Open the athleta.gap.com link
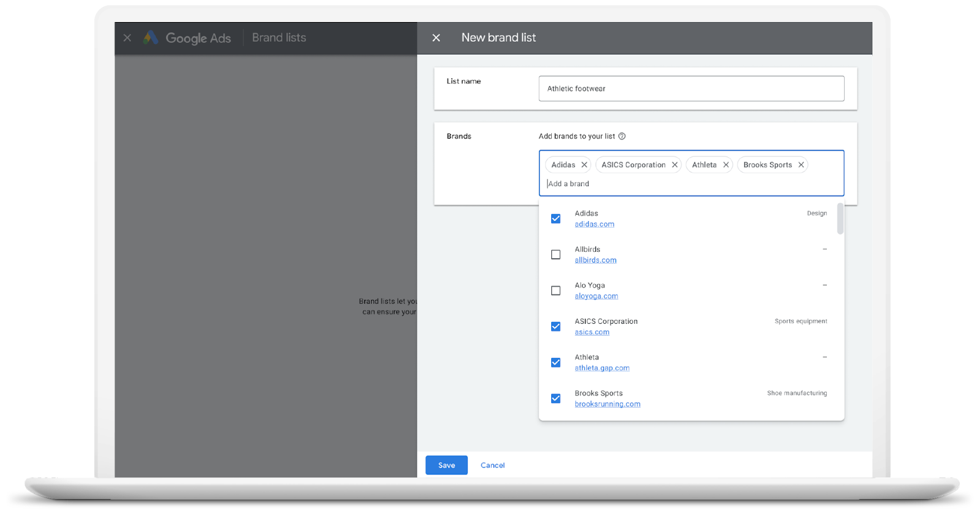Image resolution: width=980 pixels, height=510 pixels. 602,368
